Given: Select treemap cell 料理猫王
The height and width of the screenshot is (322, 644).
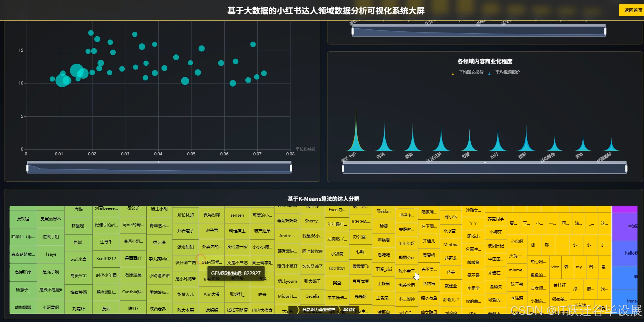Looking at the screenshot, I should point(237,231).
